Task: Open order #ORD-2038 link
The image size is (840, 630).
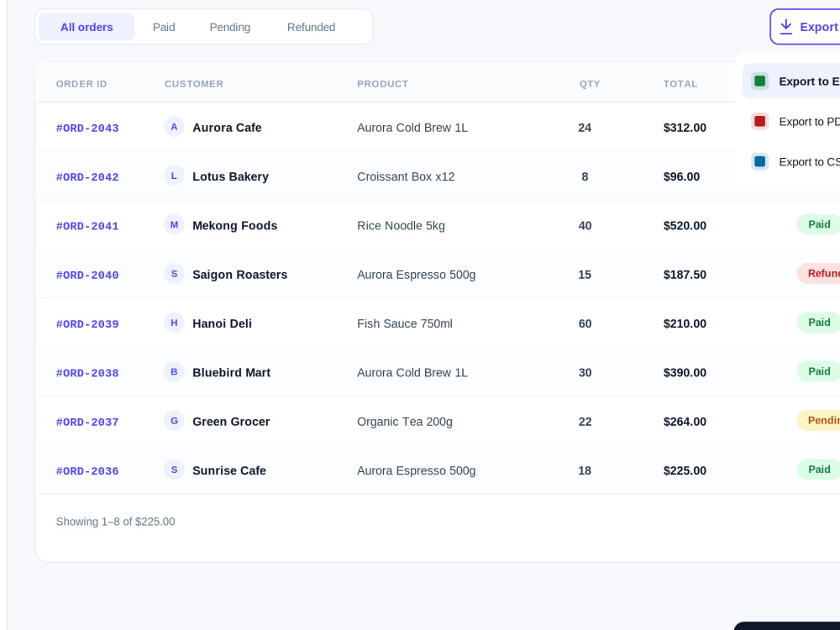Action: pyautogui.click(x=87, y=373)
